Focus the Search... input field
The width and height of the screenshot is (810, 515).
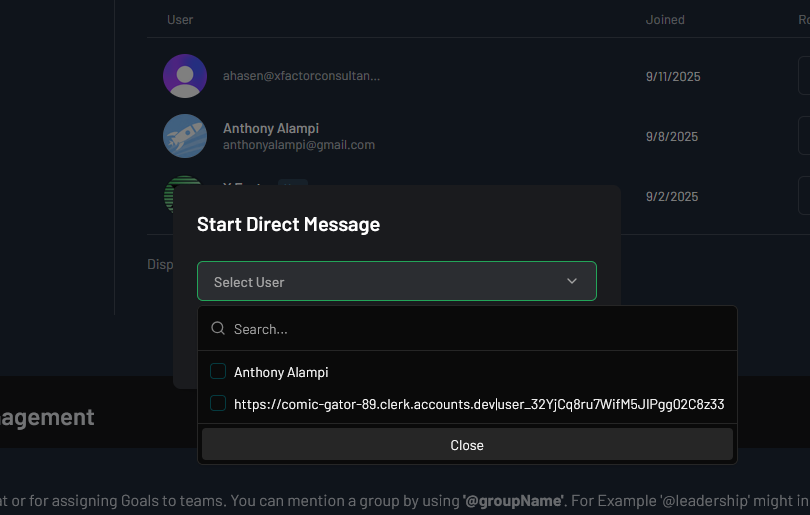tap(467, 329)
